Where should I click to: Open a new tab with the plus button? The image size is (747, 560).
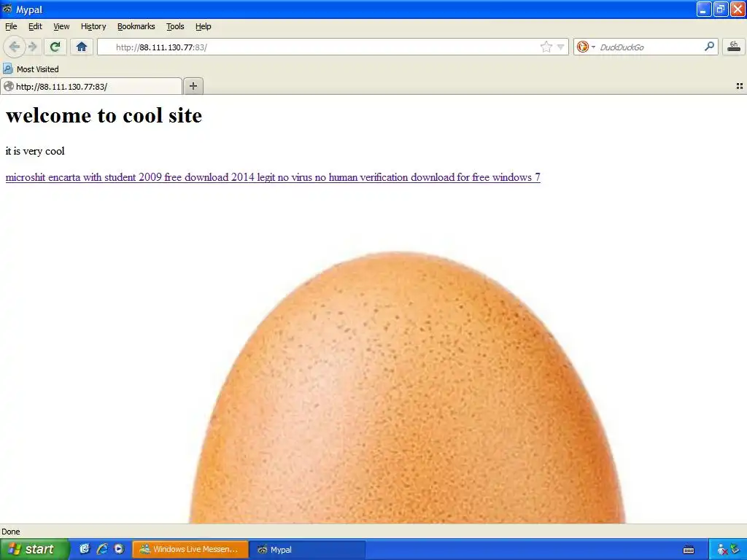(x=193, y=86)
